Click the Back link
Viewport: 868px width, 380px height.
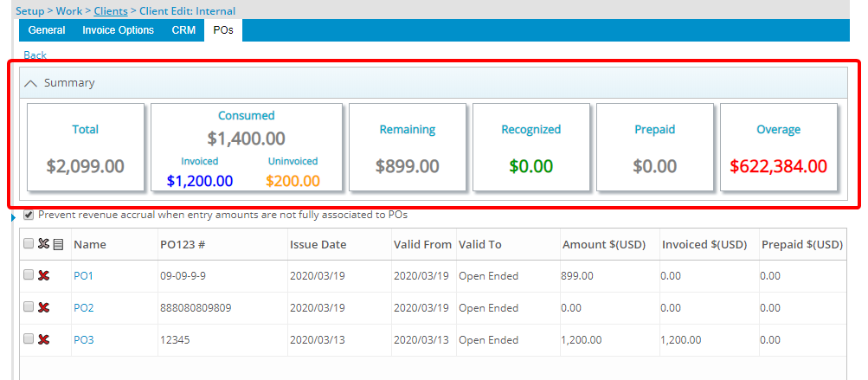point(35,55)
